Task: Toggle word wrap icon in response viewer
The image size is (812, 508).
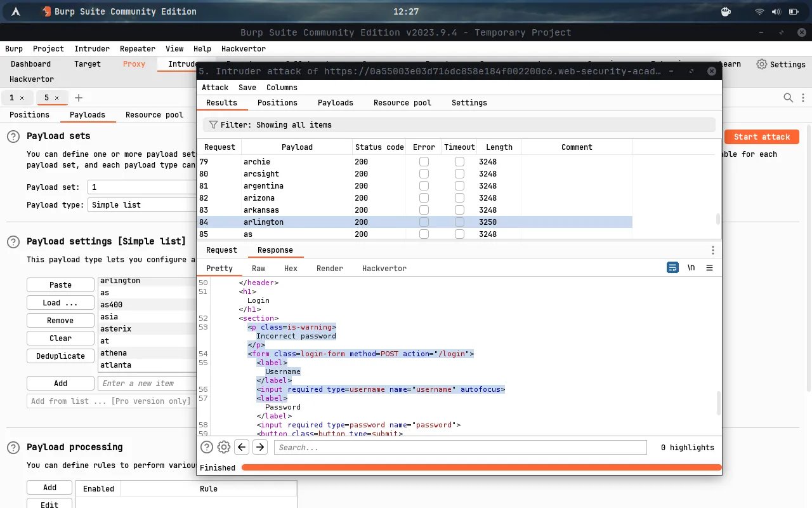Action: pyautogui.click(x=672, y=268)
